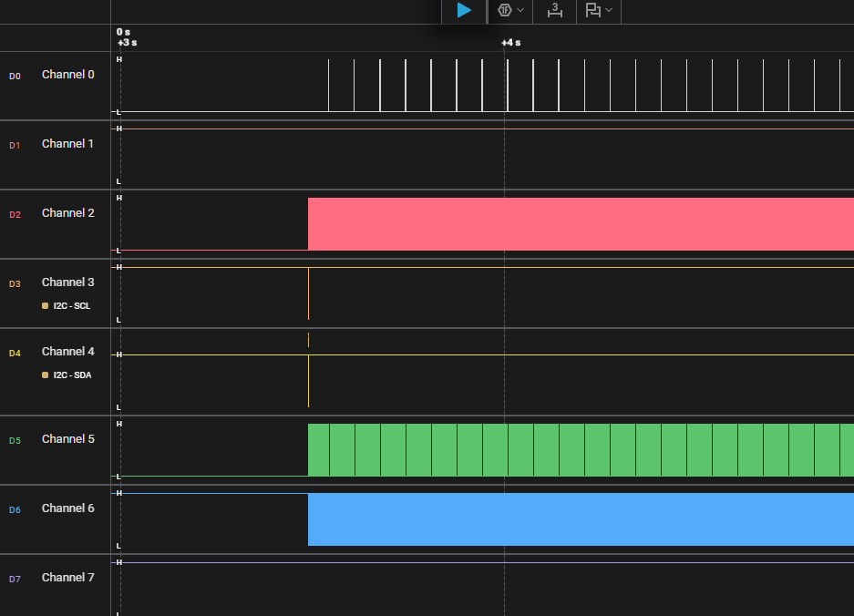
Task: Click the D6 blue channel identifier
Action: coord(14,509)
